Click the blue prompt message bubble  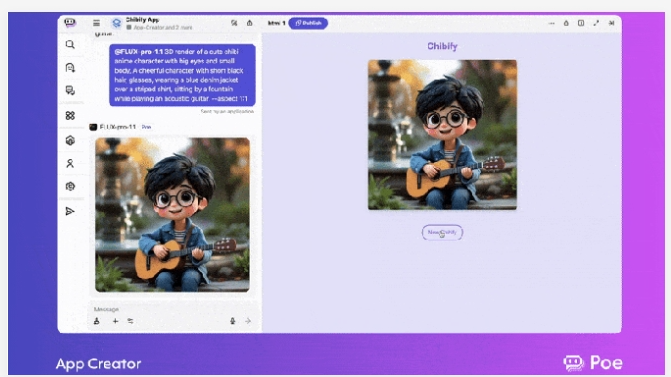pos(182,75)
